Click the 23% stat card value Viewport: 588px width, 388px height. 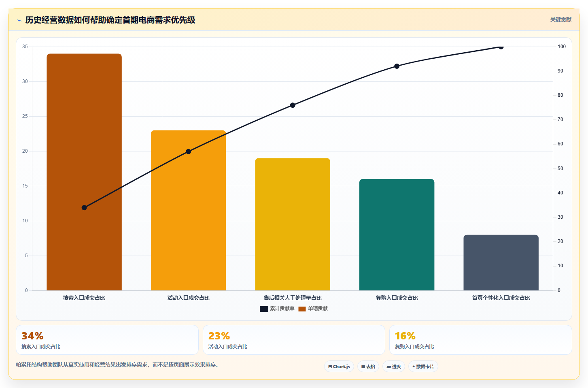tap(219, 336)
